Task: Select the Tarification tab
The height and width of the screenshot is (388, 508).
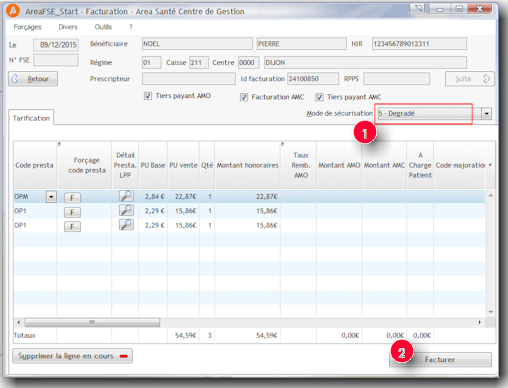Action: tap(31, 118)
